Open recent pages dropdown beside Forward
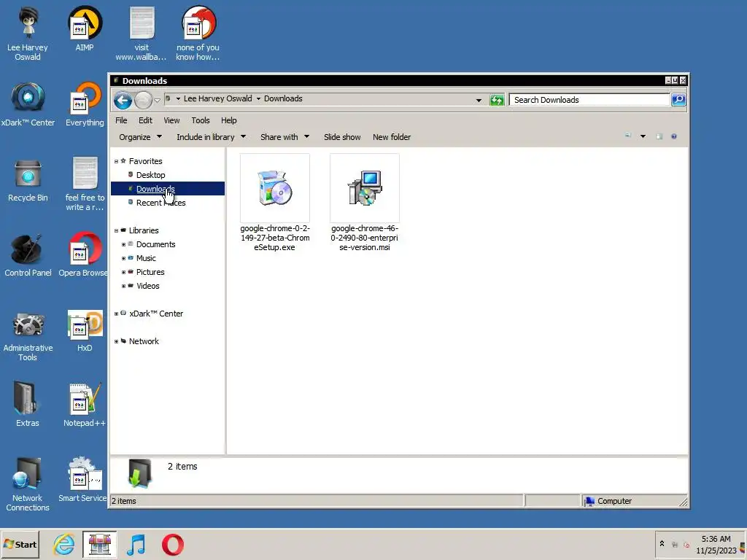Screen dimensions: 747x560 click(157, 101)
